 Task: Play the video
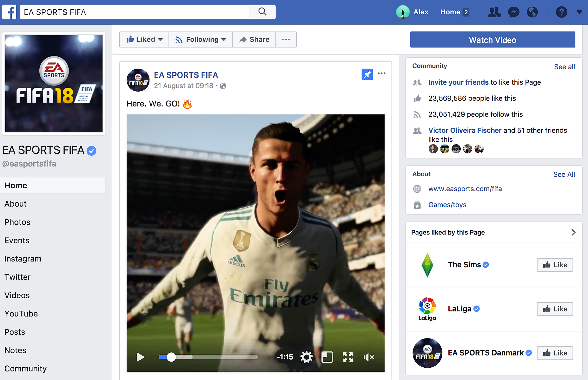[x=140, y=357]
